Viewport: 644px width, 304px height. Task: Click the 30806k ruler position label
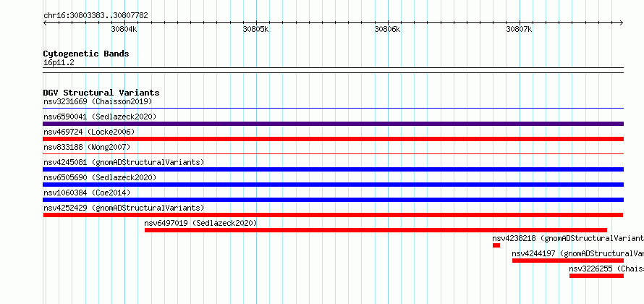pyautogui.click(x=387, y=30)
